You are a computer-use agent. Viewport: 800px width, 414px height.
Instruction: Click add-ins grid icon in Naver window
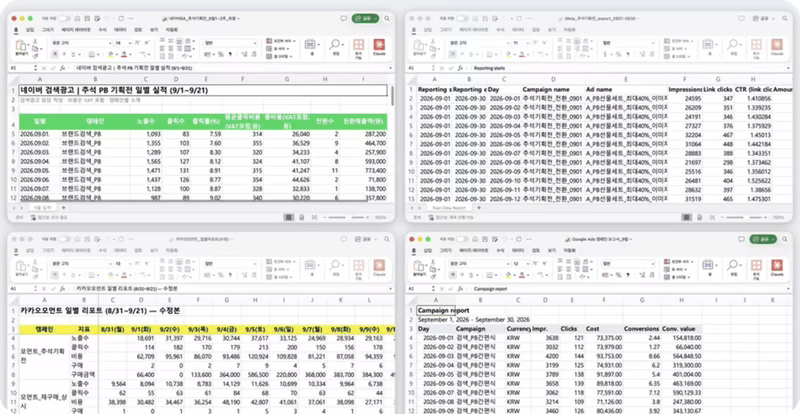(x=359, y=46)
